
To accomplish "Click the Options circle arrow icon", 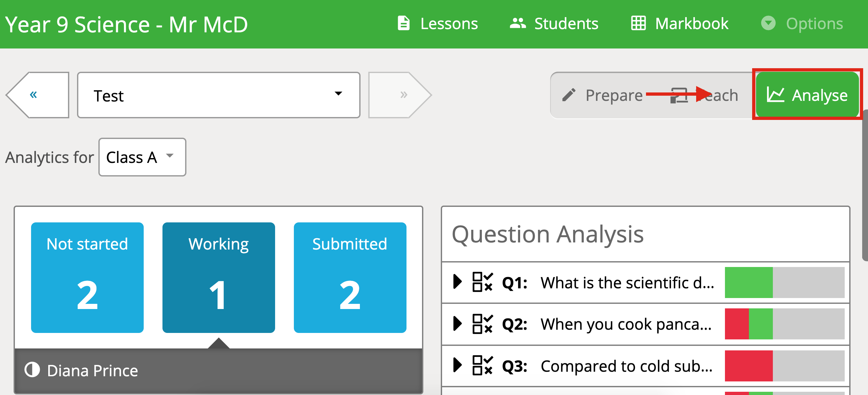I will coord(768,24).
